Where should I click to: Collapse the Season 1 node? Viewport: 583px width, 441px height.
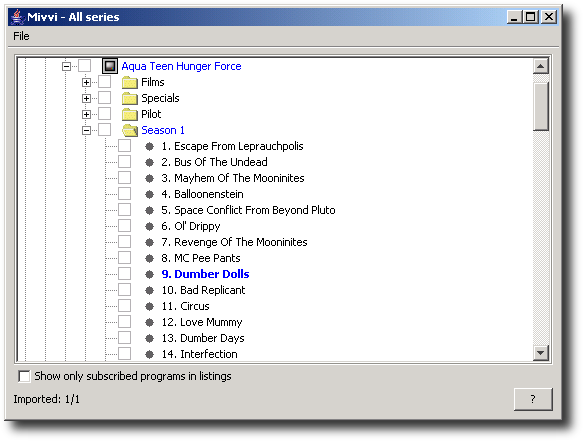[86, 130]
